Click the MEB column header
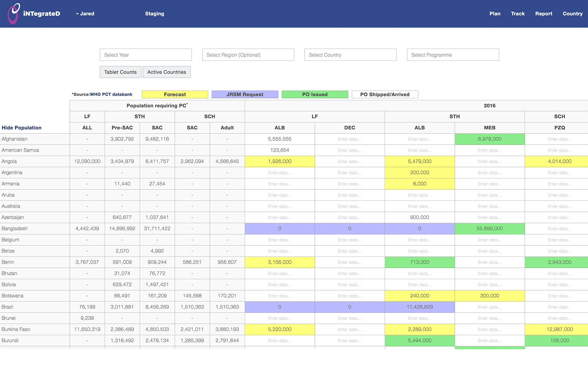 coord(490,128)
